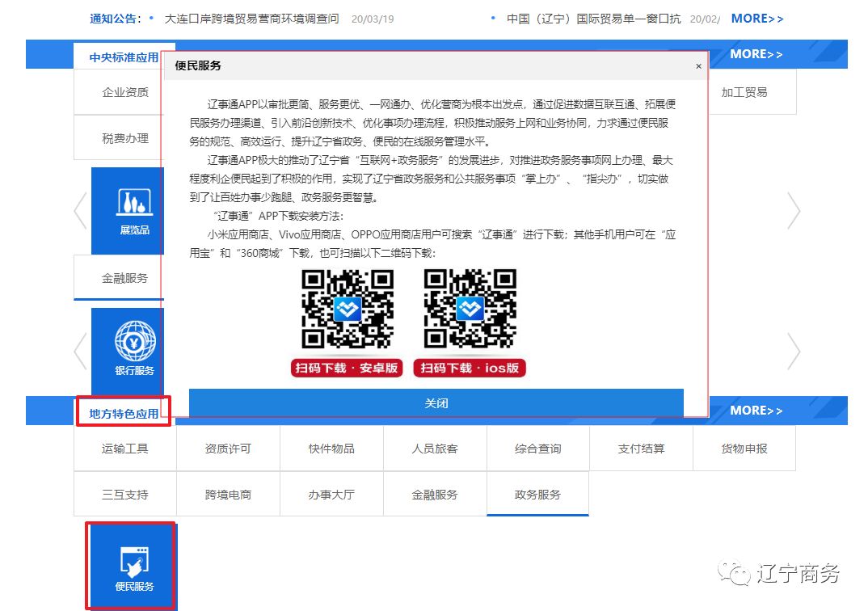Select the 税费办理 category
Screen dimensions: 868x611
[125, 138]
